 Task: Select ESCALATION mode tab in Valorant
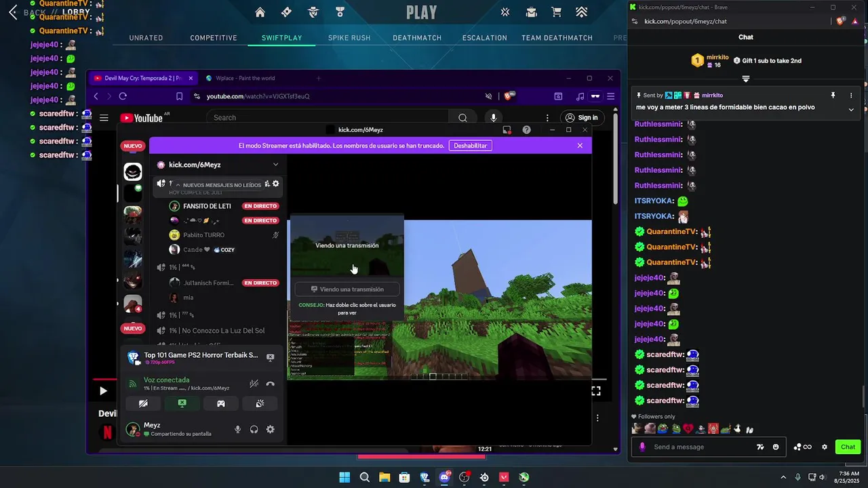(x=485, y=38)
